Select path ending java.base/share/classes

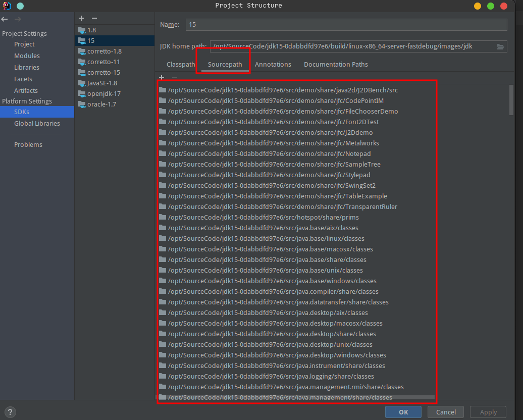tap(267, 260)
